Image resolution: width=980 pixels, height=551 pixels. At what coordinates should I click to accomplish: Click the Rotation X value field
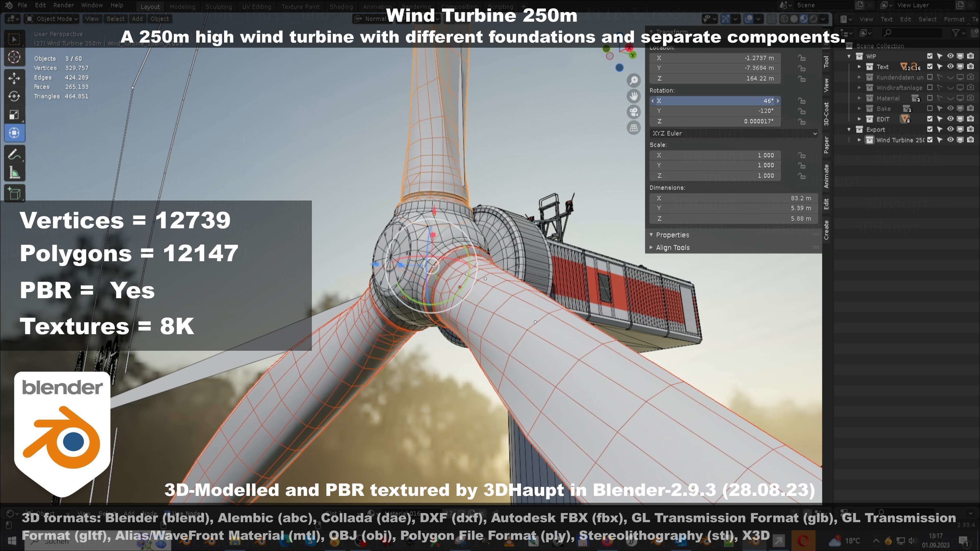tap(715, 101)
